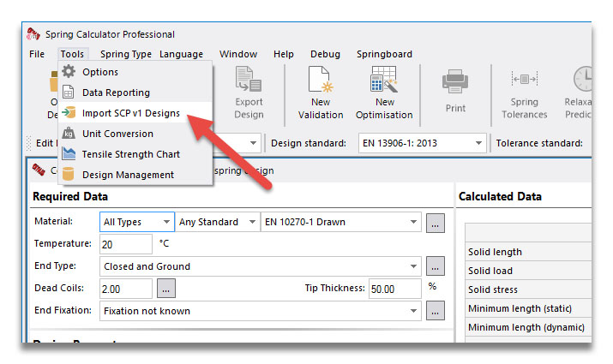Open the Spring Tolerances tool
This screenshot has height=364, width=613.
tap(524, 93)
